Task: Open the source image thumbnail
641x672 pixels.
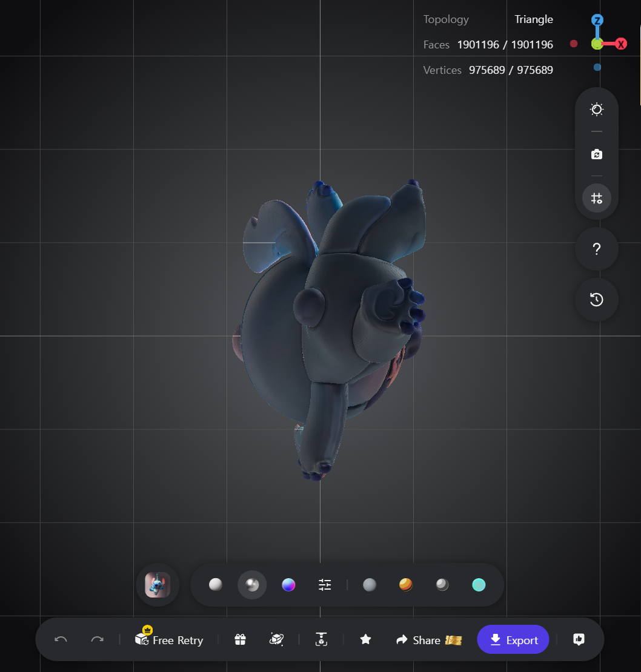Action: (158, 585)
